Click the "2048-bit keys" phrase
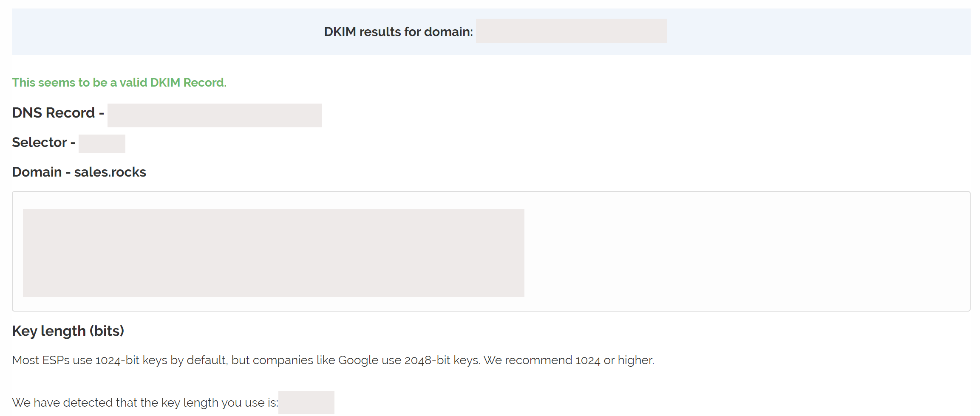Image resolution: width=980 pixels, height=416 pixels. (442, 360)
